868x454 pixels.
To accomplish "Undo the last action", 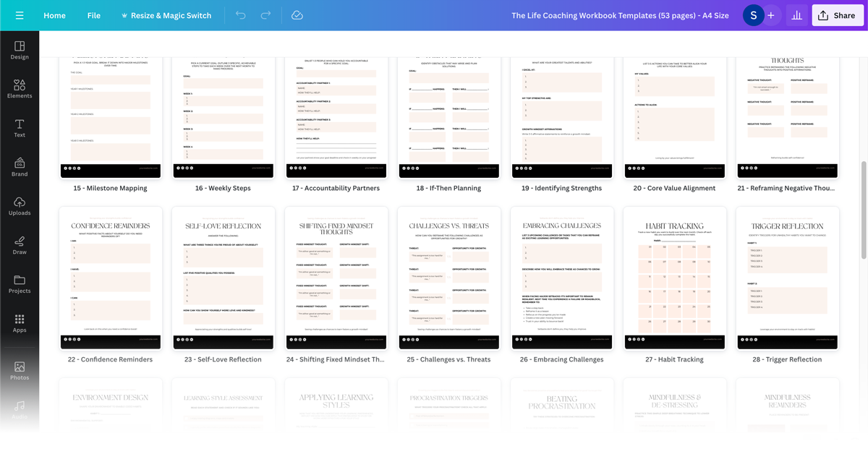I will tap(241, 15).
